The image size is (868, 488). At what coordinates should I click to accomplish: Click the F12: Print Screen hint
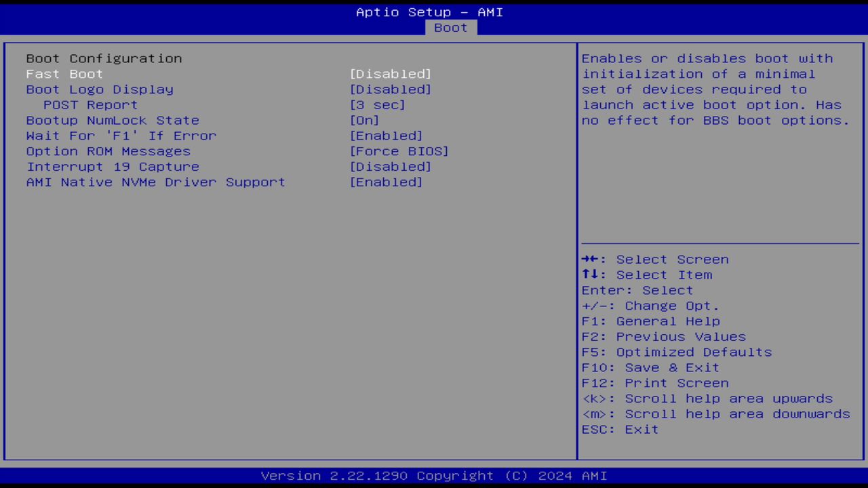tap(655, 384)
